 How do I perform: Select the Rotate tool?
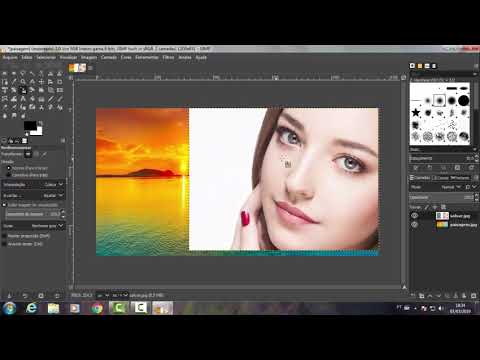pos(14,90)
